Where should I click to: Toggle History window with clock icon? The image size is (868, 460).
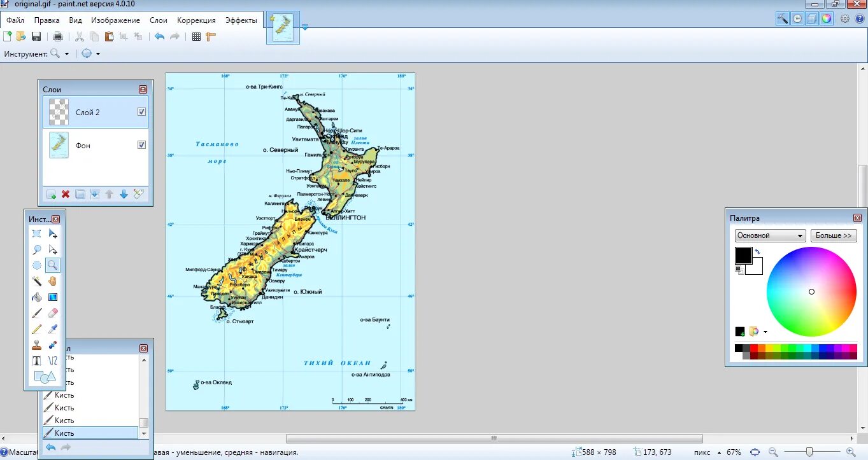[x=797, y=18]
